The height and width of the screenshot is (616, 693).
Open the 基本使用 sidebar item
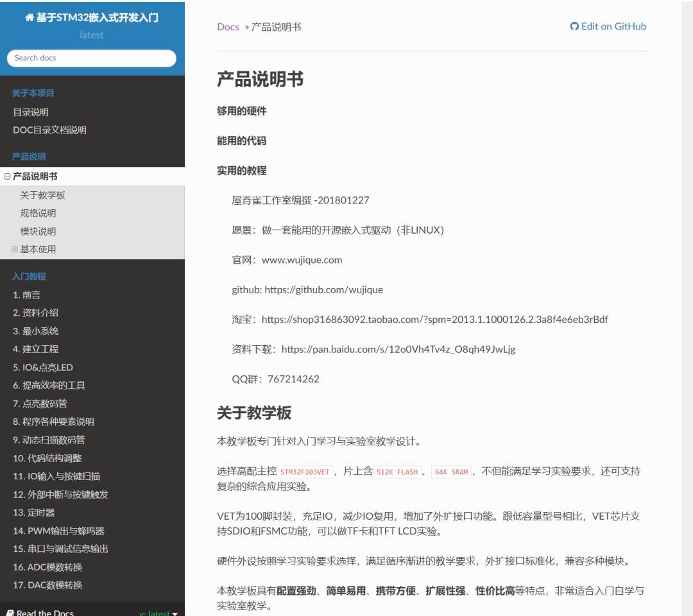coord(38,249)
